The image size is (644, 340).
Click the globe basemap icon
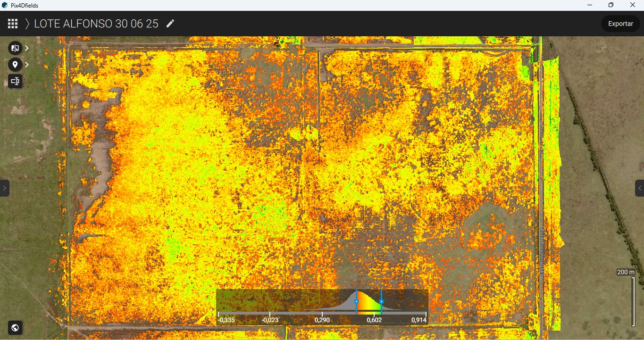(x=15, y=328)
